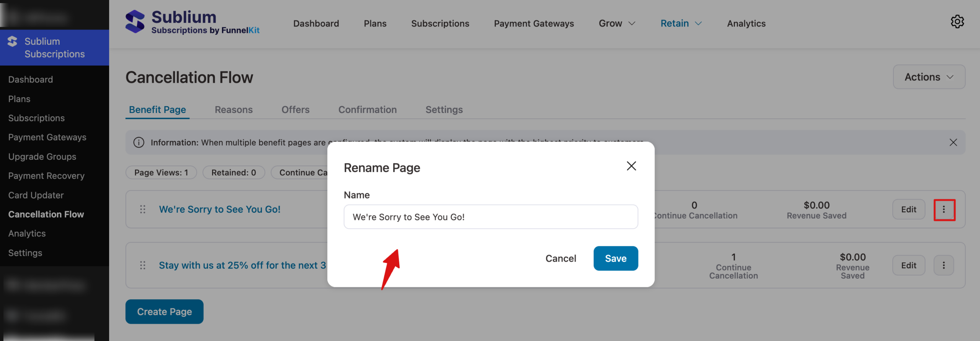Click the information circle icon in banner
980x341 pixels.
point(139,143)
